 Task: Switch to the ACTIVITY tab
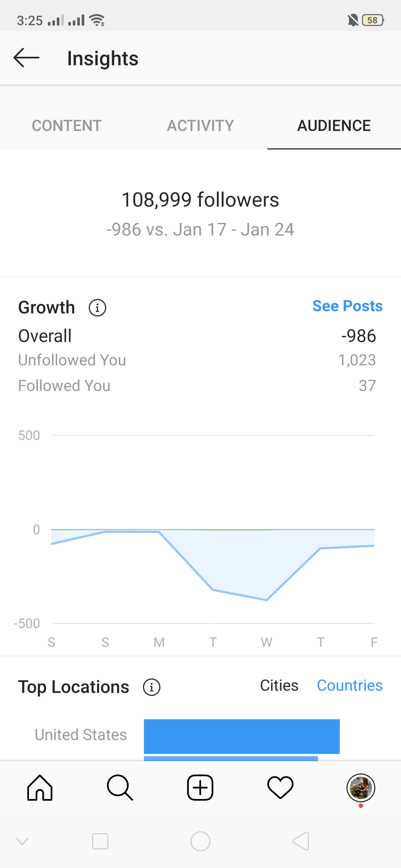[x=200, y=126]
